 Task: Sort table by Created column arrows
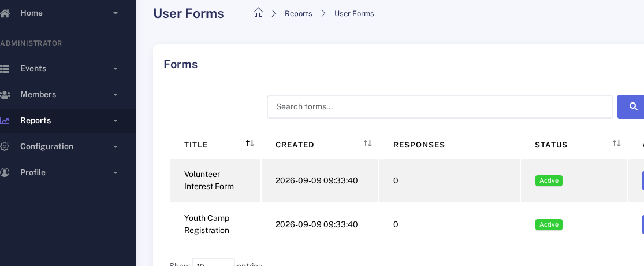[367, 143]
